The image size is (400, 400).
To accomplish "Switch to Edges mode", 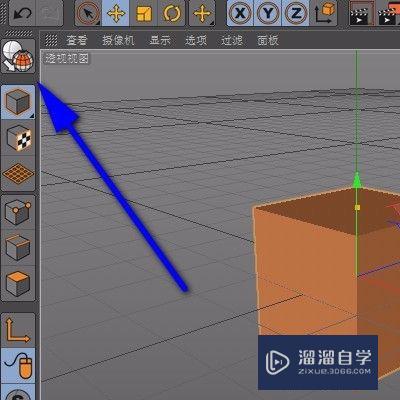I will [x=18, y=247].
